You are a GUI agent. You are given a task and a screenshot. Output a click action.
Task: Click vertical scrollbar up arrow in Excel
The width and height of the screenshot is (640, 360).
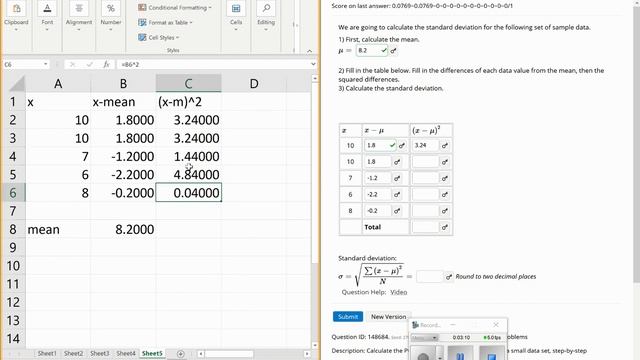pos(315,78)
